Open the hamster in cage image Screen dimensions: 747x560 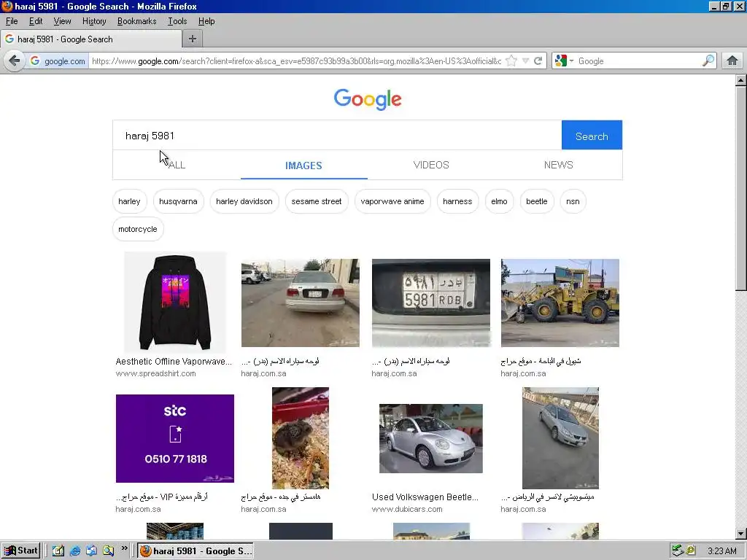click(x=300, y=437)
